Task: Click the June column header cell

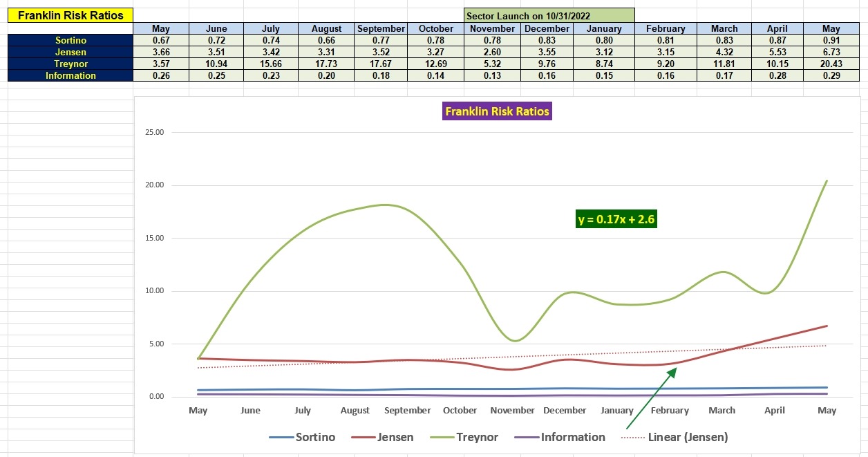Action: [216, 28]
